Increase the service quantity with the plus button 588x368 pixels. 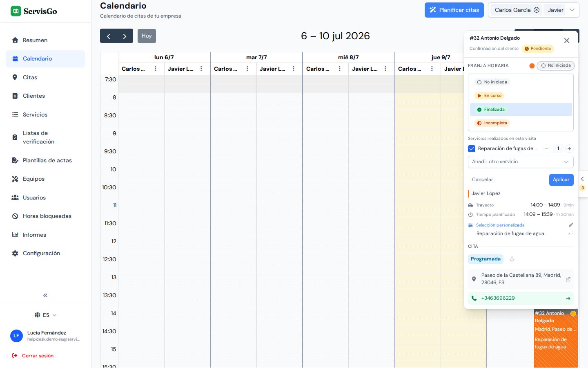tap(569, 148)
